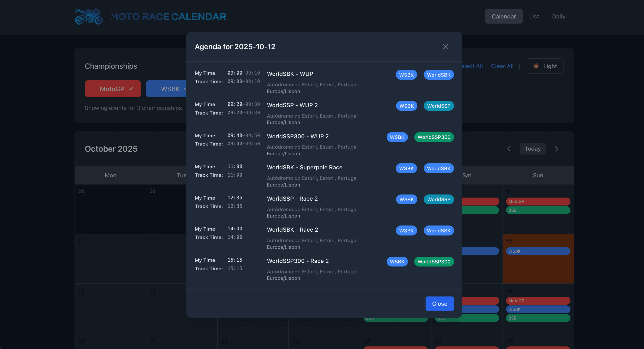Screen dimensions: 644x349
Task: Toggle MotoGP championship filter
Action: [x=113, y=89]
